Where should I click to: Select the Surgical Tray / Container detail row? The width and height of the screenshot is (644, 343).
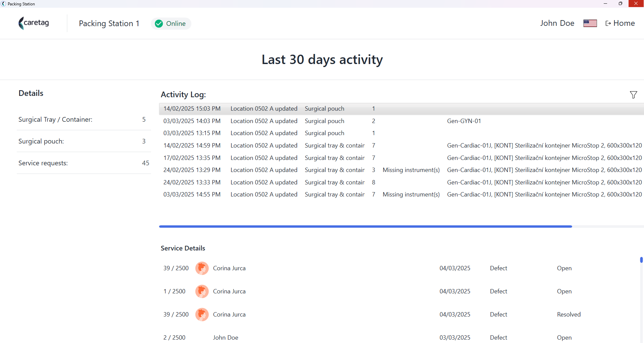point(84,119)
